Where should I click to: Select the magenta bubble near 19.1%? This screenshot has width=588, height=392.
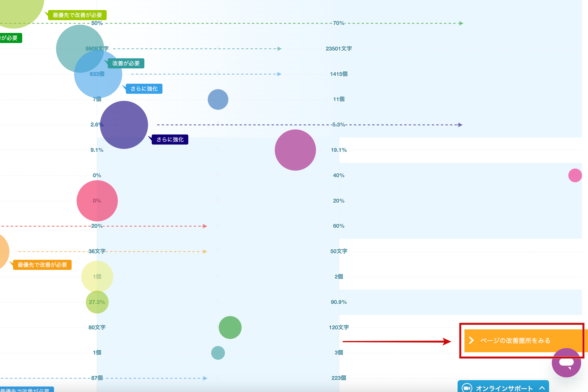click(x=295, y=150)
